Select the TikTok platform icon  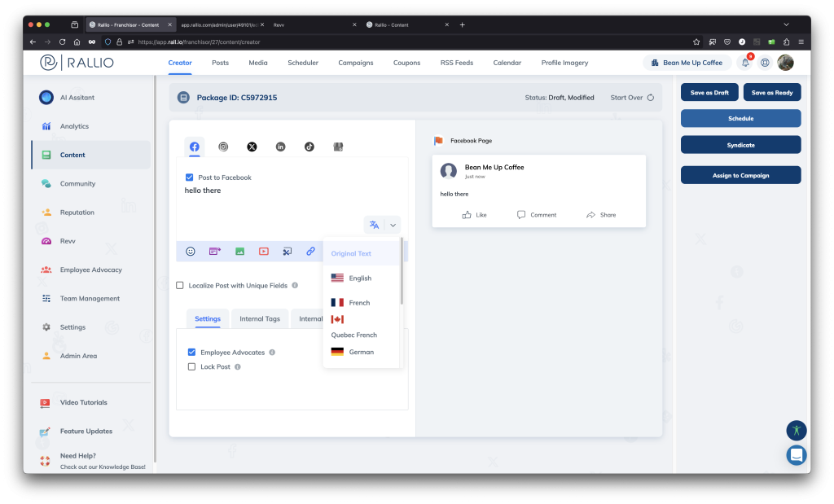[309, 147]
